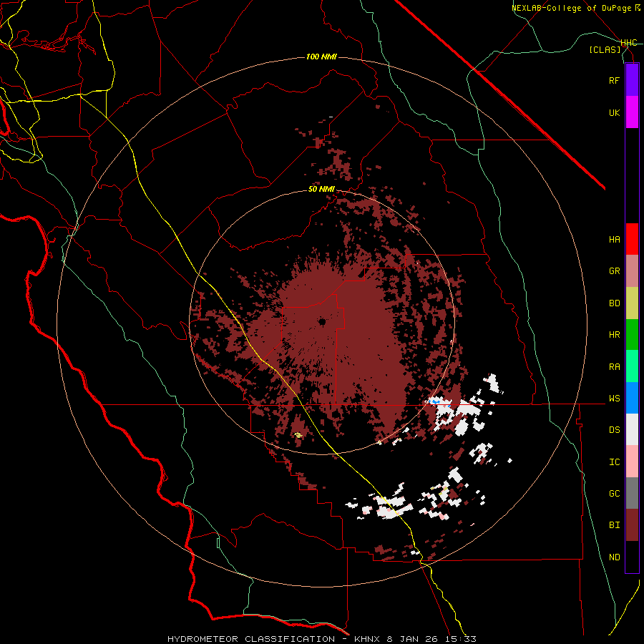
Task: Click the DS legend label
Action: (614, 430)
